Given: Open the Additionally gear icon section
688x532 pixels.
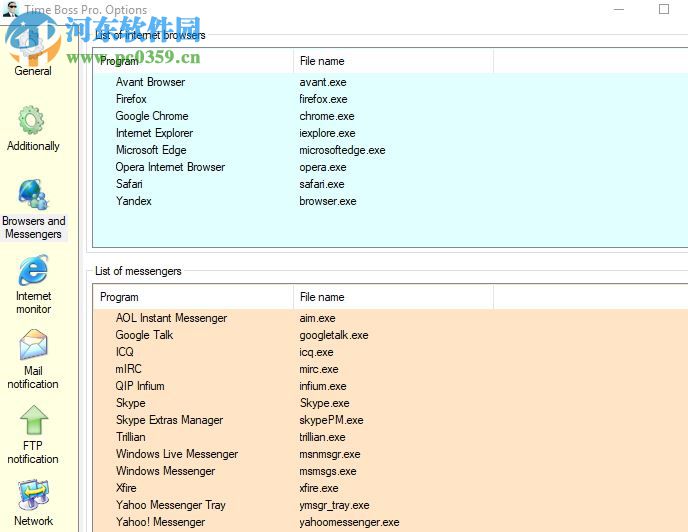Looking at the screenshot, I should pyautogui.click(x=33, y=122).
